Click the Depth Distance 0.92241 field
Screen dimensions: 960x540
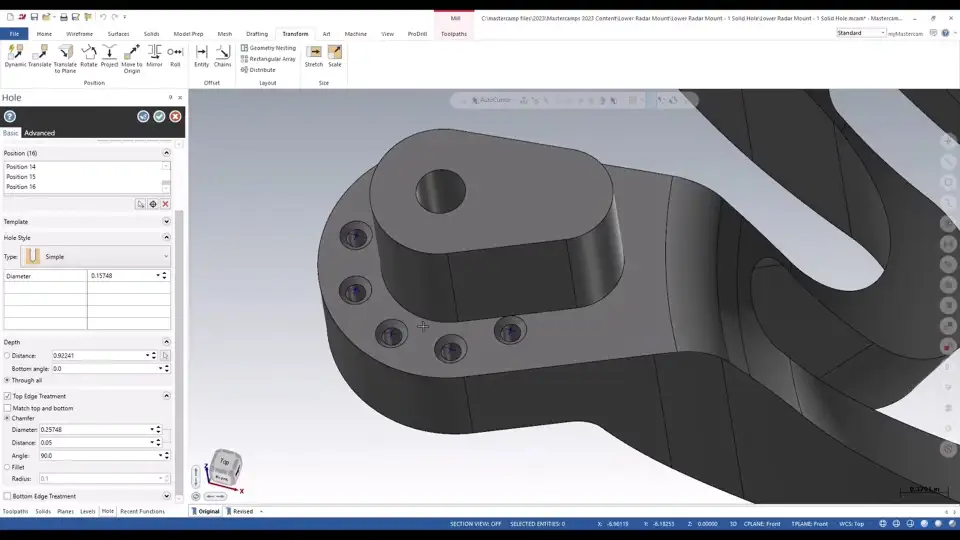click(x=99, y=356)
